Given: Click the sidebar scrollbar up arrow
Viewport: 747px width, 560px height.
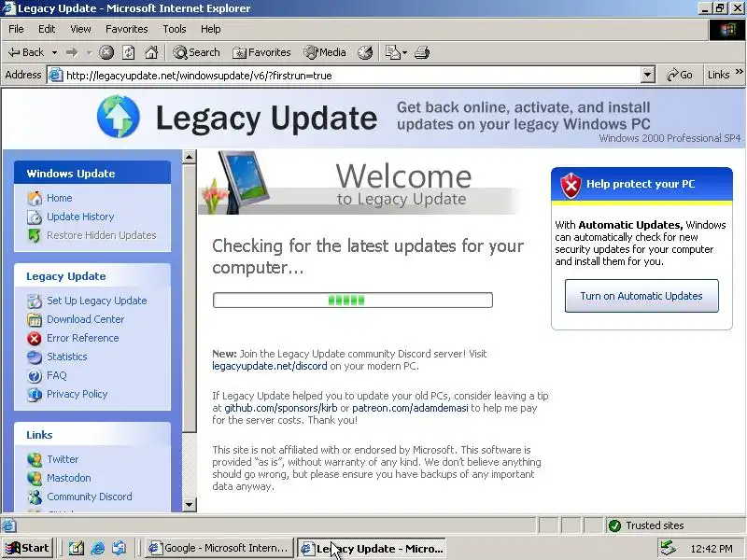Looking at the screenshot, I should pos(190,157).
